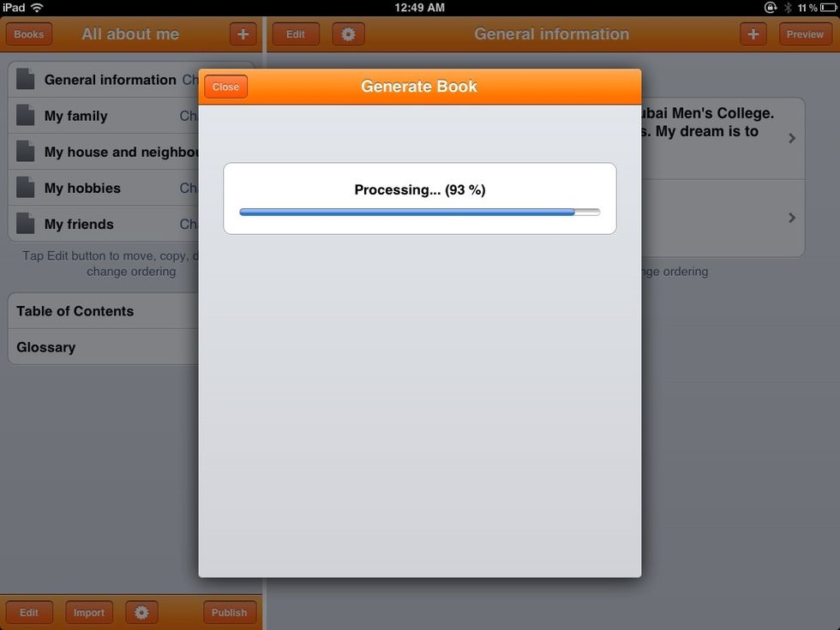Tap the plus icon next to Preview
Viewport: 840px width, 630px height.
point(753,33)
